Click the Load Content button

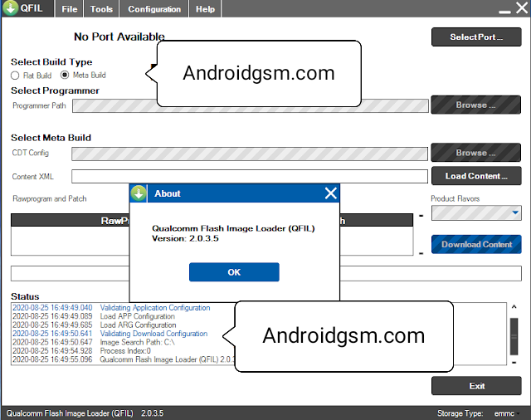(476, 176)
